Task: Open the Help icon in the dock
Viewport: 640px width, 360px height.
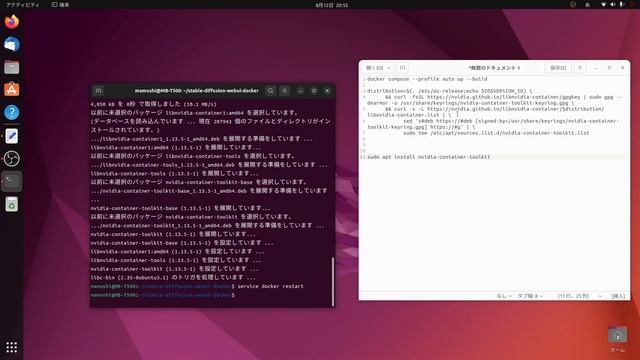Action: (11, 112)
